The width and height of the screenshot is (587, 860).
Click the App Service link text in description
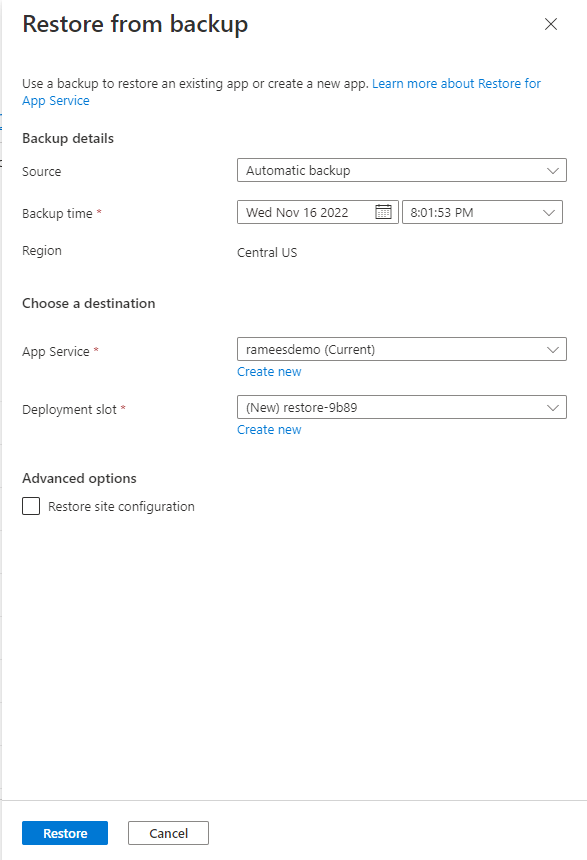click(55, 101)
